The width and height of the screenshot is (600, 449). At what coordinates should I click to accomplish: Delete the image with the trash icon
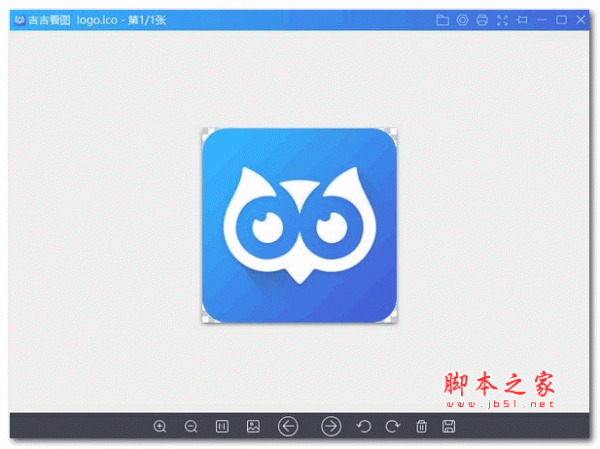tap(421, 426)
